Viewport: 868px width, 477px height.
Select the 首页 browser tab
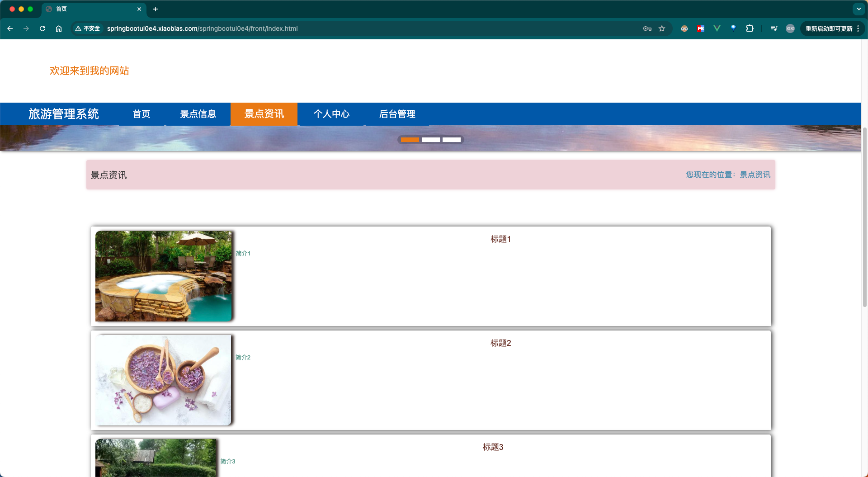[94, 9]
